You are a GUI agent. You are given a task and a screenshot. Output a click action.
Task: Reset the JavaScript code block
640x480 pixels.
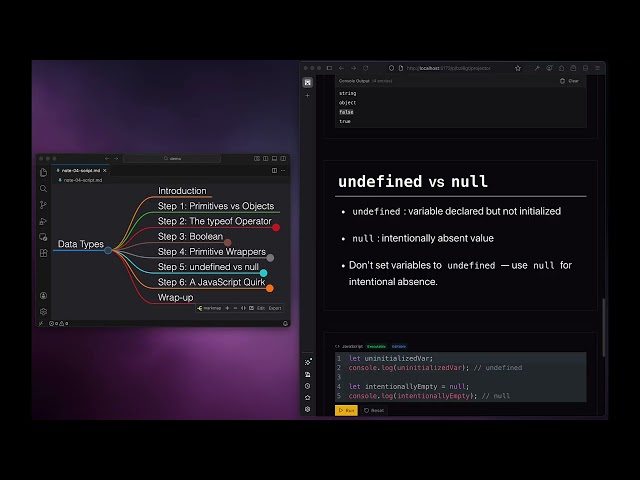(374, 410)
